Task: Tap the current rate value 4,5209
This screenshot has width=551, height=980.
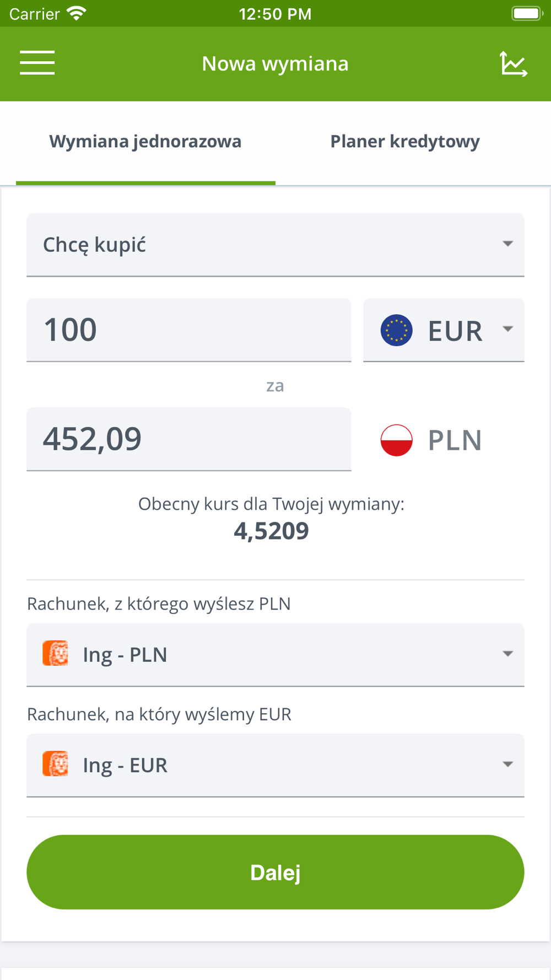Action: (x=271, y=531)
